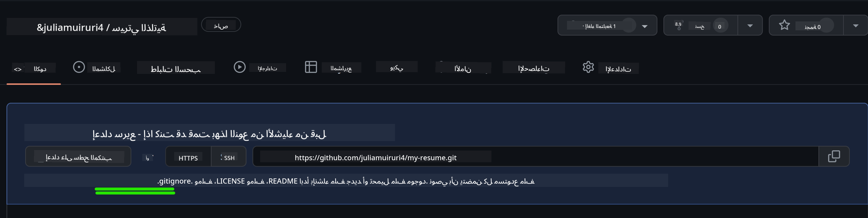The image size is (868, 218).
Task: Open the fork options dropdown arrow
Action: coord(750,26)
